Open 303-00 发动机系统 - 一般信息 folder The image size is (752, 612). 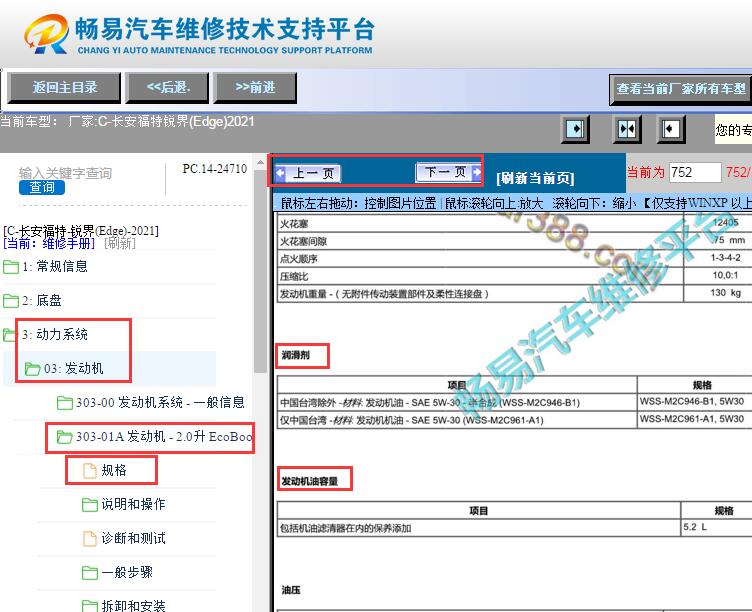click(x=160, y=402)
